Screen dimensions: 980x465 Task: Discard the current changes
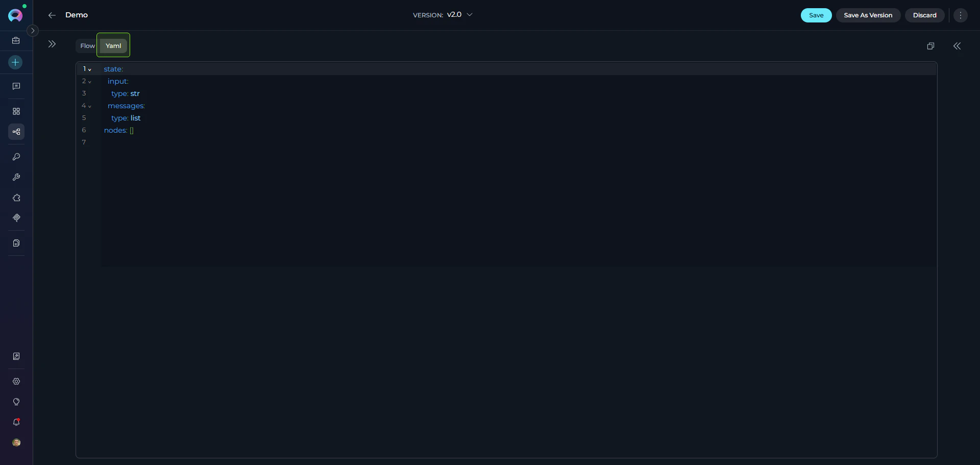(924, 15)
